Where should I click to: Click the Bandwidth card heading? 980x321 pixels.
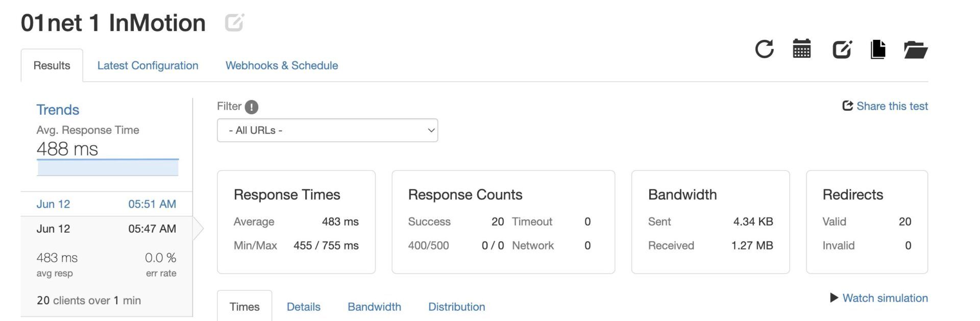[682, 194]
